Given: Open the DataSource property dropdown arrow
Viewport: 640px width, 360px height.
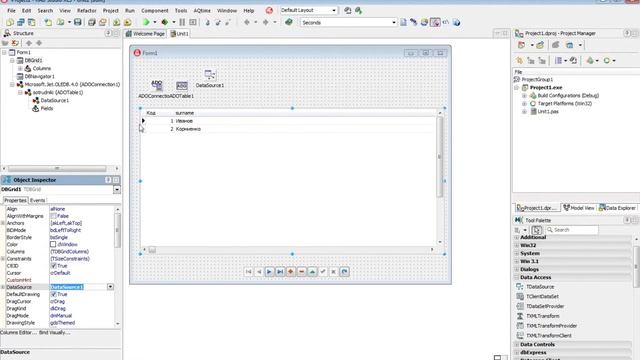Looking at the screenshot, I should 110,287.
